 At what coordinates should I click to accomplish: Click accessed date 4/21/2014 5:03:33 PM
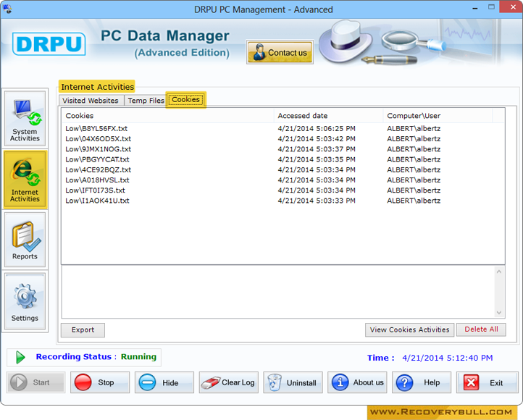tap(317, 201)
